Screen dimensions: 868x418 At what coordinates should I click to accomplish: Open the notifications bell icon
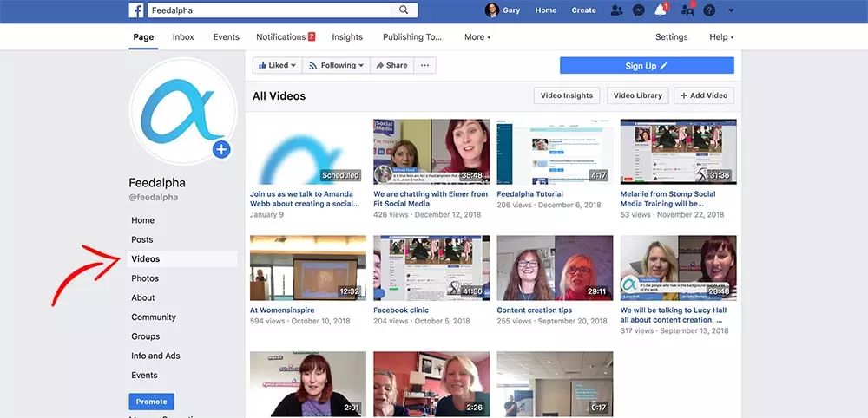click(661, 10)
